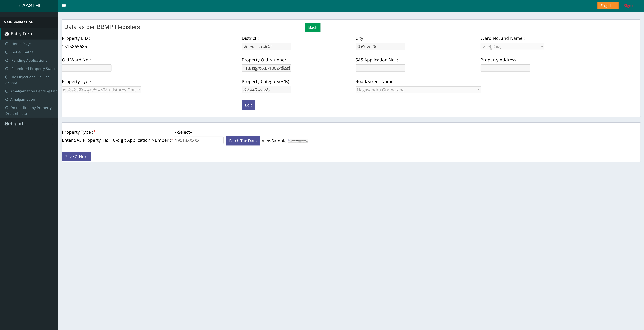
Task: Open the Property Type --Select-- dropdown
Action: (213, 132)
